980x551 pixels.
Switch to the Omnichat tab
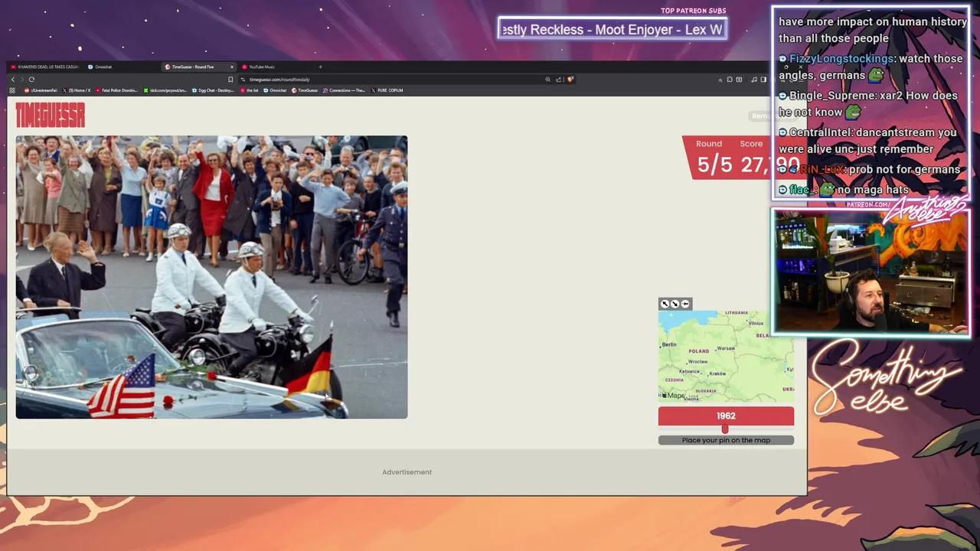pos(100,67)
